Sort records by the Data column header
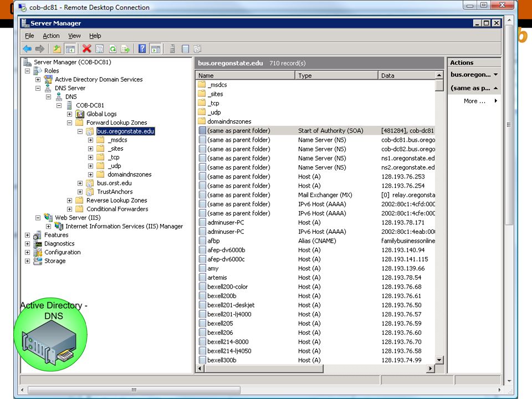532x399 pixels. [406, 75]
